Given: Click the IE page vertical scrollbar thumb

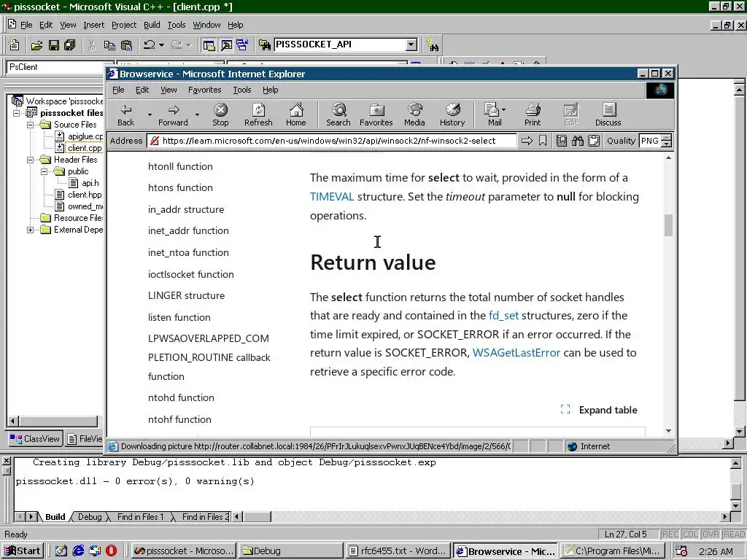Looking at the screenshot, I should pos(668,225).
